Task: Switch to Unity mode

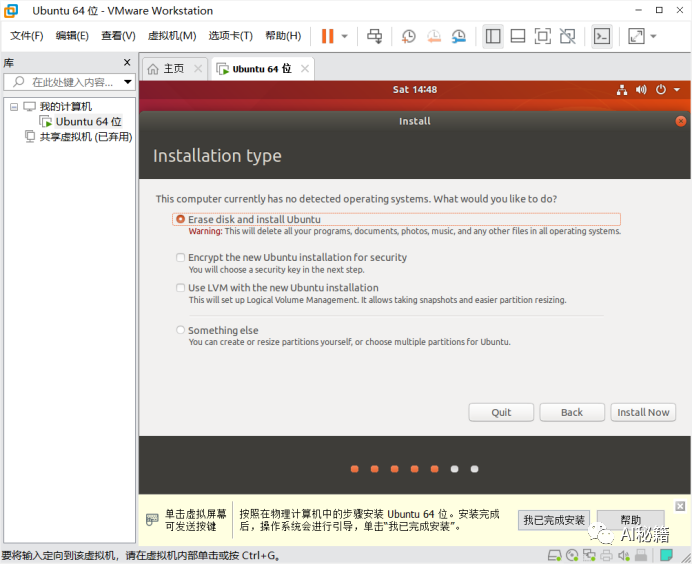Action: coord(568,36)
